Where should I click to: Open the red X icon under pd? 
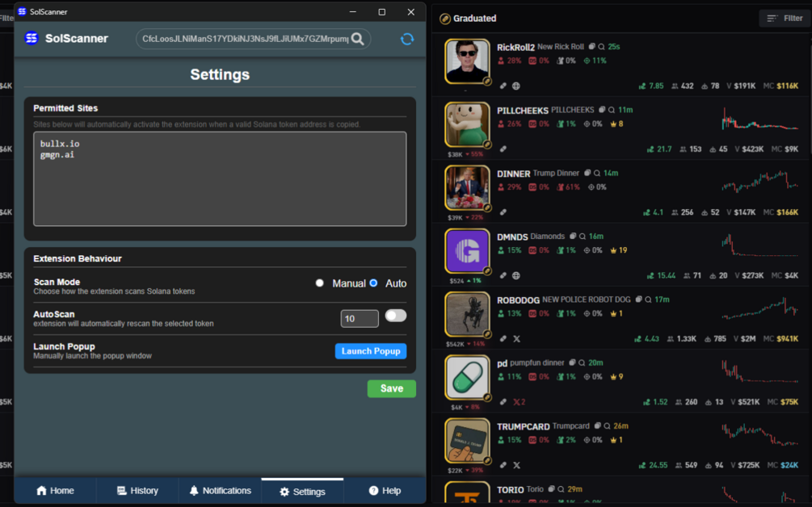519,402
